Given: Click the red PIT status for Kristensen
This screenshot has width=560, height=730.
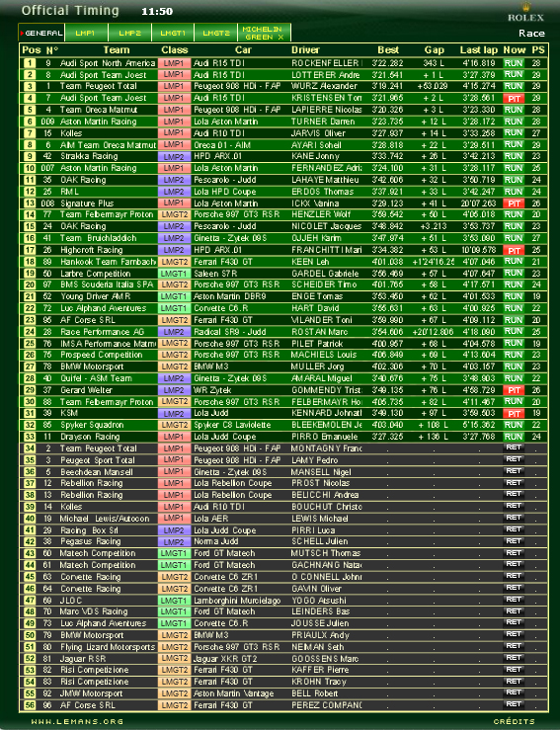Looking at the screenshot, I should pos(514,98).
